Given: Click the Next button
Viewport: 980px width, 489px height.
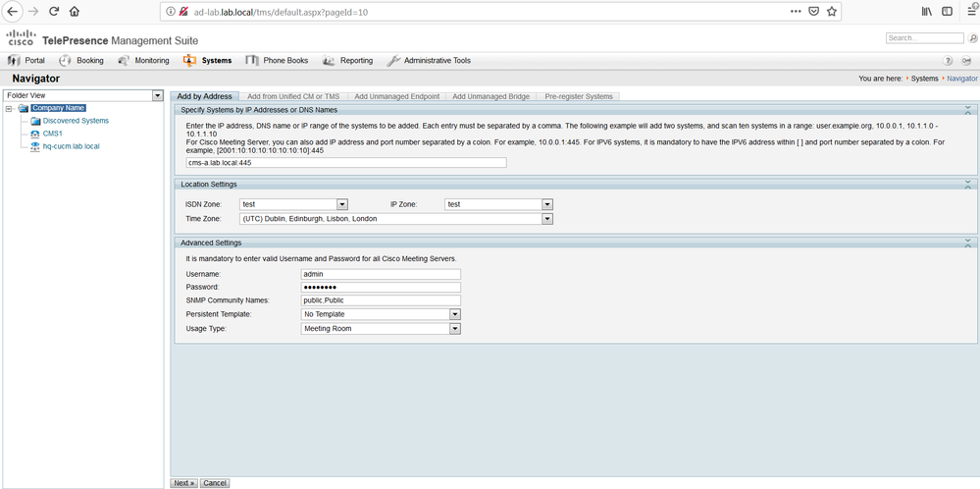Looking at the screenshot, I should [184, 483].
